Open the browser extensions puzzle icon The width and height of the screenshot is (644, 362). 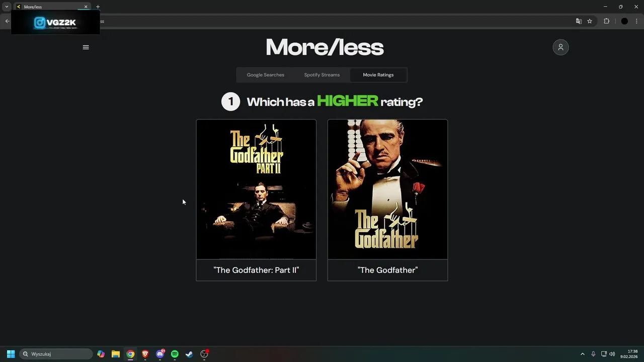coord(606,21)
